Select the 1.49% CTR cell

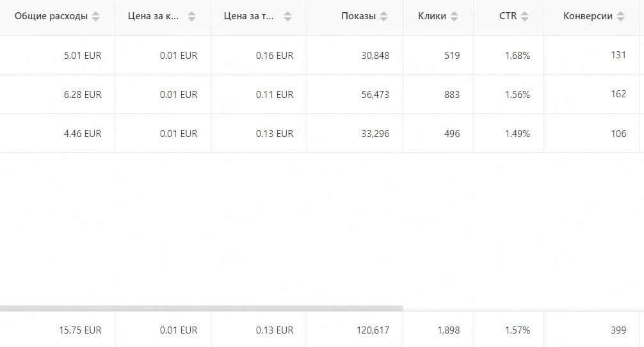517,134
